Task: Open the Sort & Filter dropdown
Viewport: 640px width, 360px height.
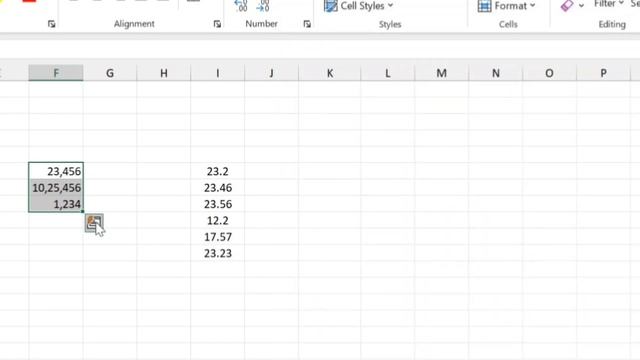Action: pyautogui.click(x=609, y=4)
